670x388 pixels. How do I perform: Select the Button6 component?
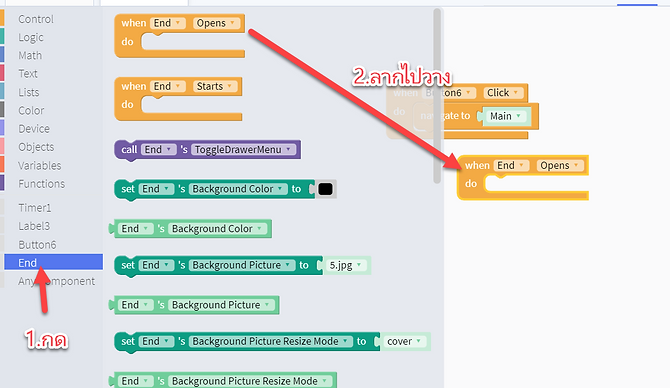[x=37, y=245]
